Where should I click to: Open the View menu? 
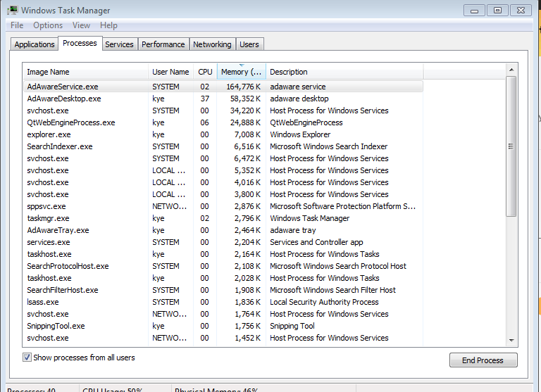tap(81, 25)
